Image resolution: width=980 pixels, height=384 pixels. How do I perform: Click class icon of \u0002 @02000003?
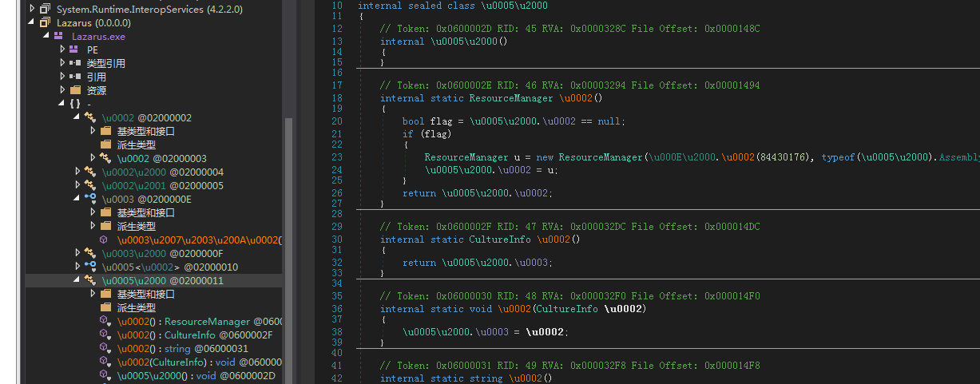tap(105, 158)
